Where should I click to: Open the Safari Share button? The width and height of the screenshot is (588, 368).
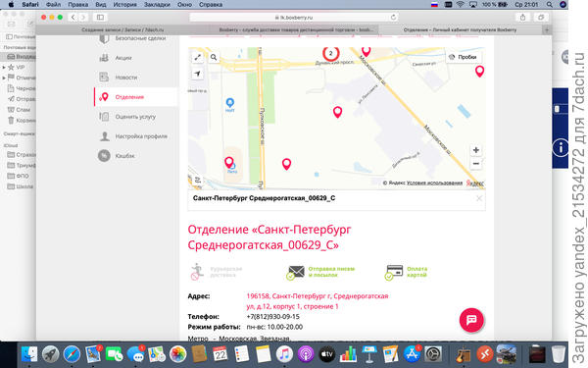[x=522, y=18]
